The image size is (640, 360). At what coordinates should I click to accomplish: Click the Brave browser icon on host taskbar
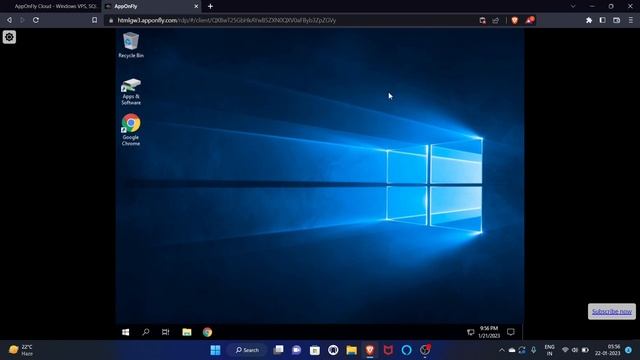pyautogui.click(x=370, y=350)
